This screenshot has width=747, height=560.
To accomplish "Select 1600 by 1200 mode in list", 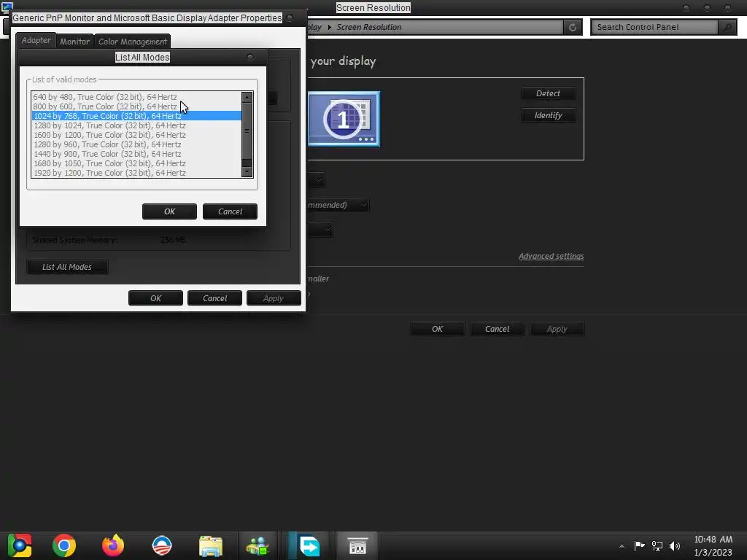I will (136, 135).
